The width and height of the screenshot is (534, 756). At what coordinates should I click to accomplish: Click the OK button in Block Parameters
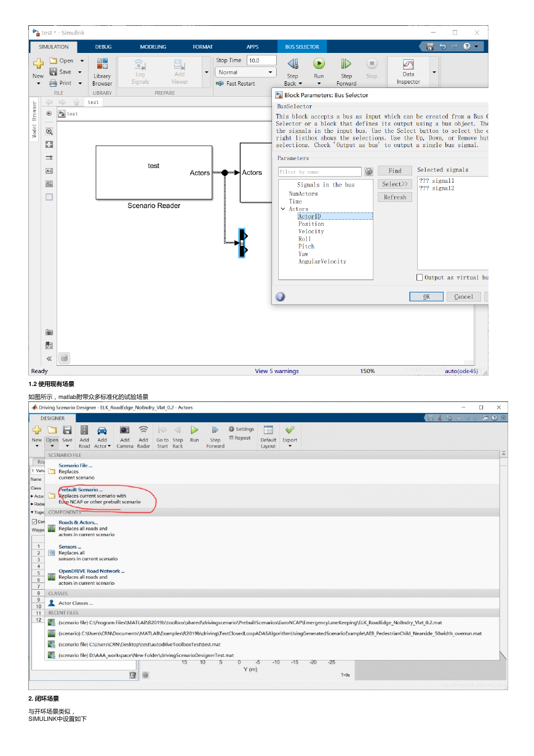point(426,297)
